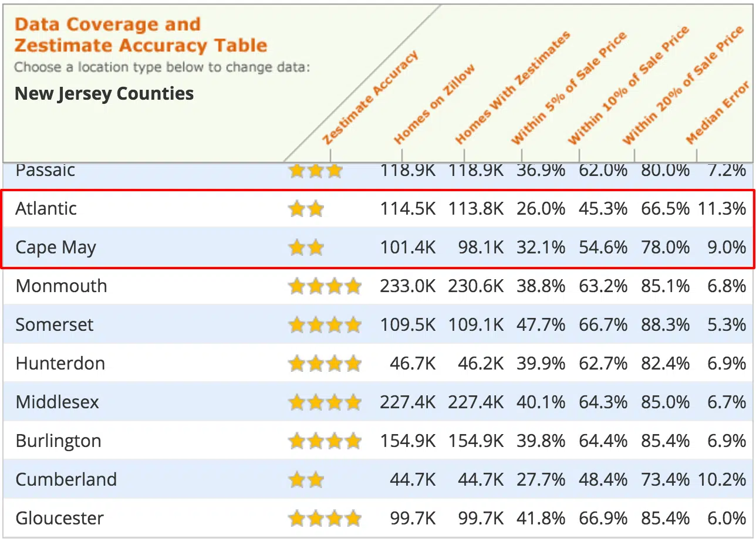Click Somerset's four-star accuracy rating
Screen dimensions: 756x542
point(325,325)
